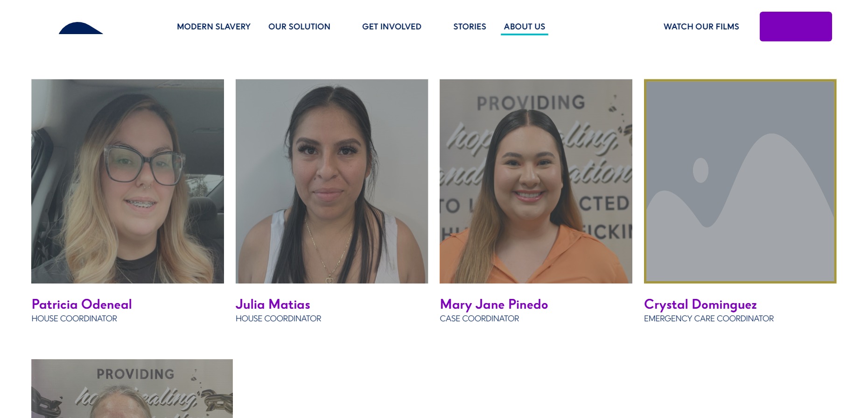This screenshot has width=868, height=418.
Task: Open Julia Matias's photo
Action: click(x=332, y=181)
